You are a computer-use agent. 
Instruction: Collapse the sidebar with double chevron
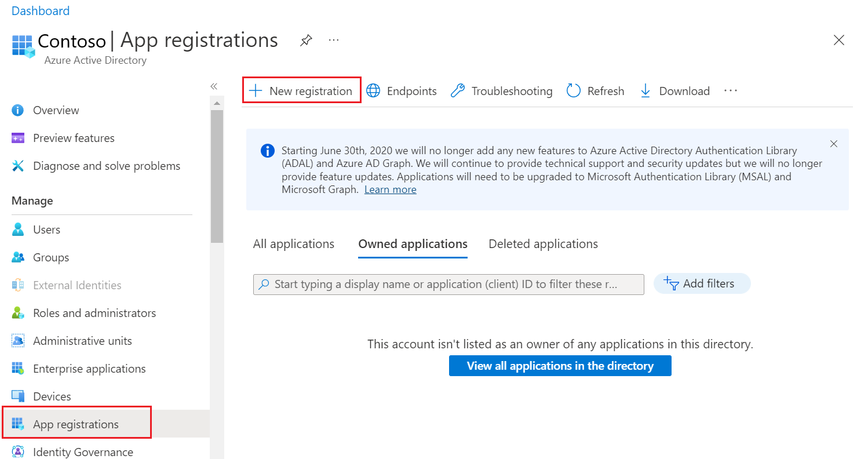click(x=213, y=86)
